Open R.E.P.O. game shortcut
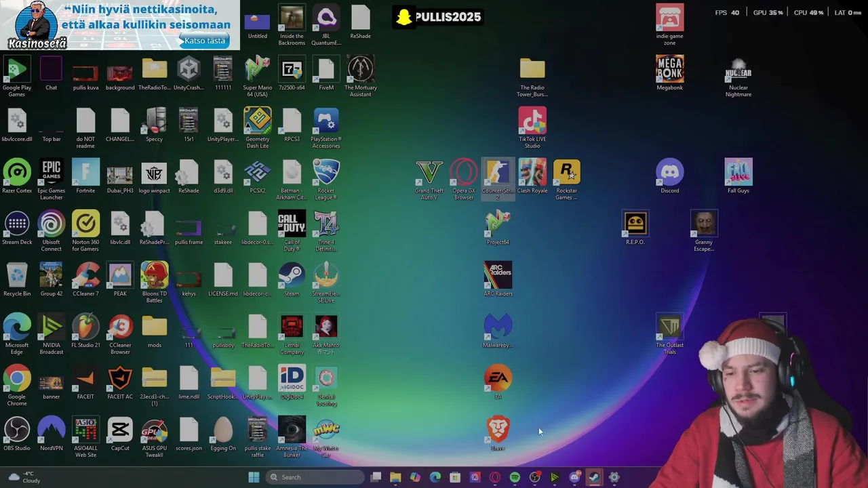This screenshot has height=488, width=868. [635, 229]
